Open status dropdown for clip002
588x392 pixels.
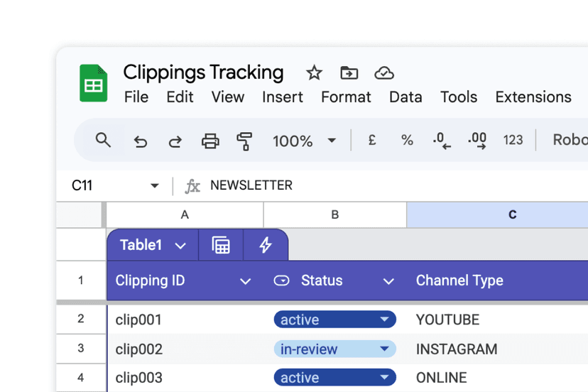384,349
